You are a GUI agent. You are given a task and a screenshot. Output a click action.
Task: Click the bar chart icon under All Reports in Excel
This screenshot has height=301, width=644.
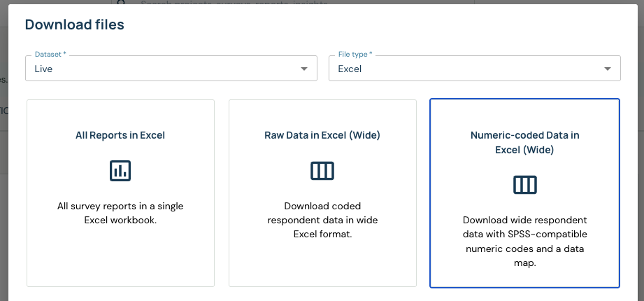tap(120, 171)
